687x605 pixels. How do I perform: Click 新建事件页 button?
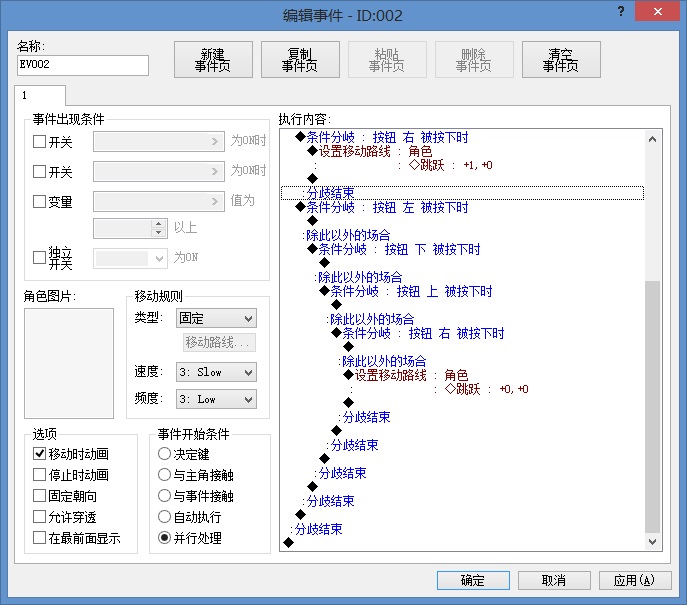tap(213, 60)
